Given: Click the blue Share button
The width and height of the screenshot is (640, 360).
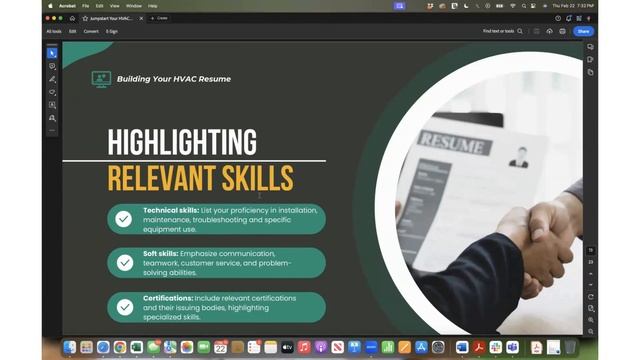Looking at the screenshot, I should point(583,31).
